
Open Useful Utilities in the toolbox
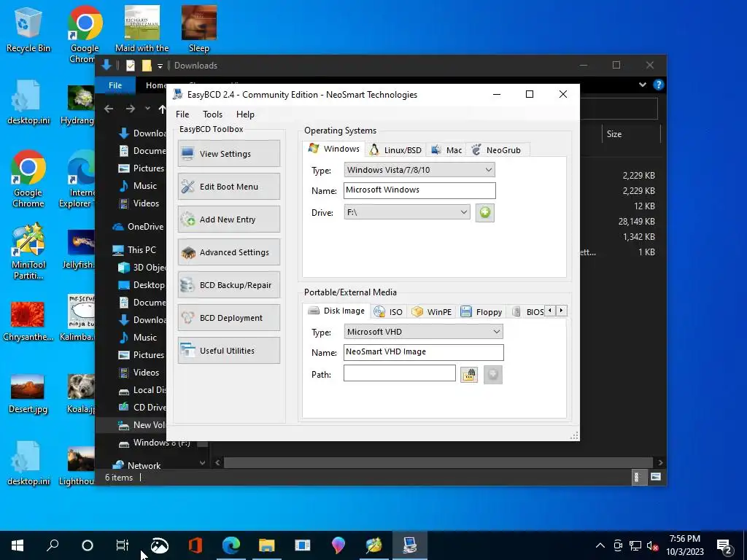tap(228, 351)
